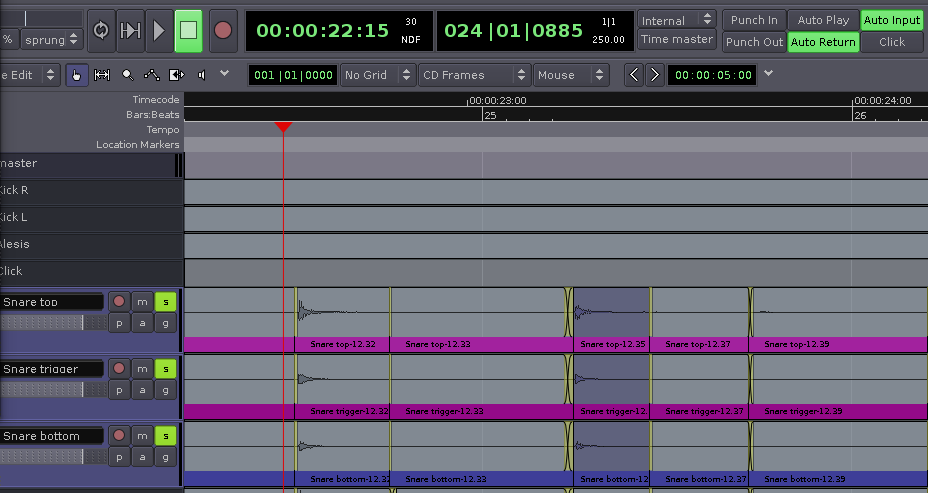Mute the Snare trigger track

coord(142,369)
